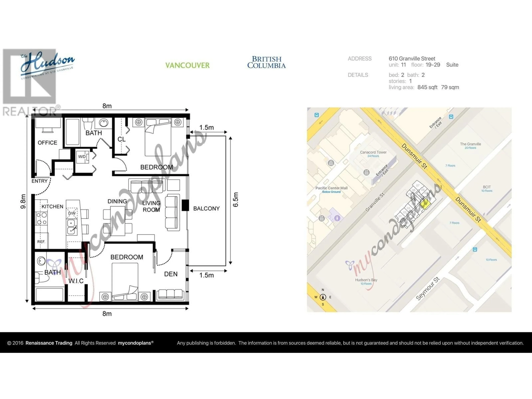Click the 'bed: 2' detail
This screenshot has height=399, width=532.
396,75
